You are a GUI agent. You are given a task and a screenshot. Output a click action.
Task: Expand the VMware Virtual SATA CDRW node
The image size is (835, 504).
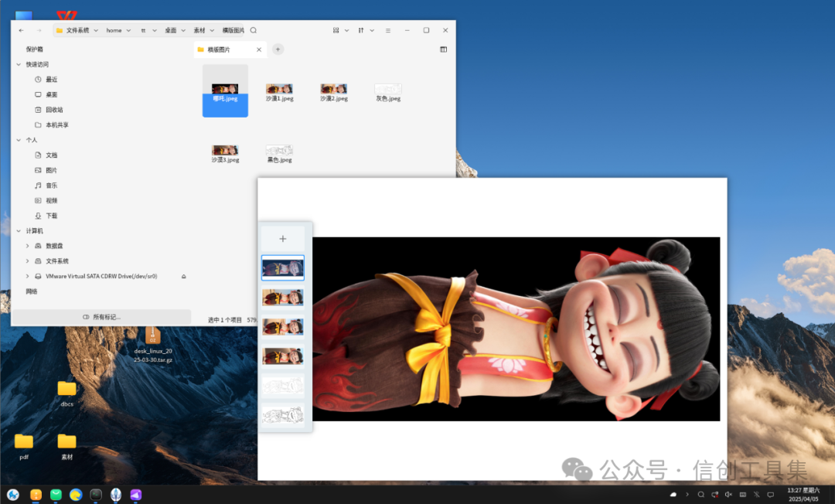(x=27, y=276)
